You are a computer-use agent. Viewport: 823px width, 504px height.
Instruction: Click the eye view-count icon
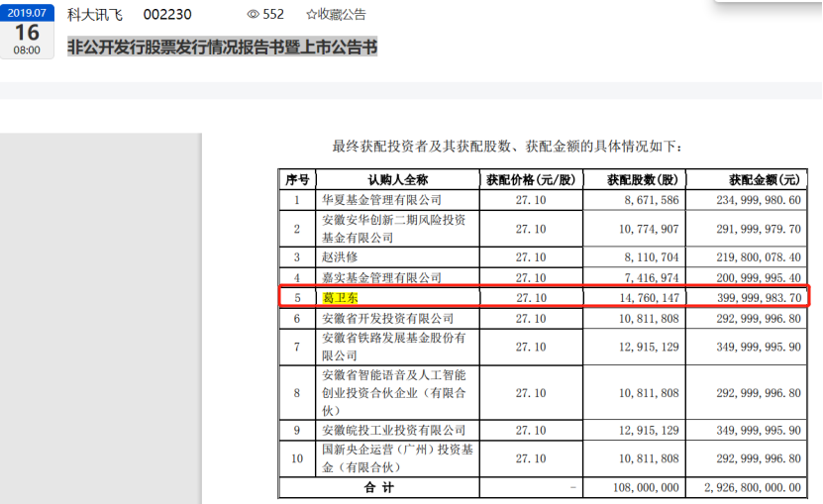click(254, 15)
